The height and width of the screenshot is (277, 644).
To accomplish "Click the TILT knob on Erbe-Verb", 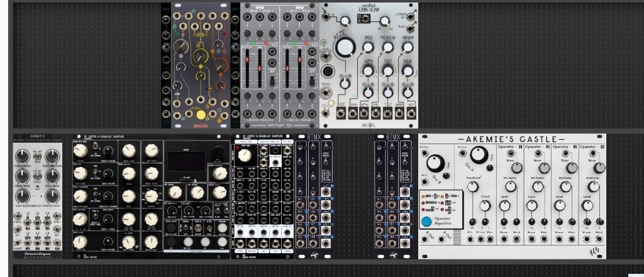I will [387, 71].
